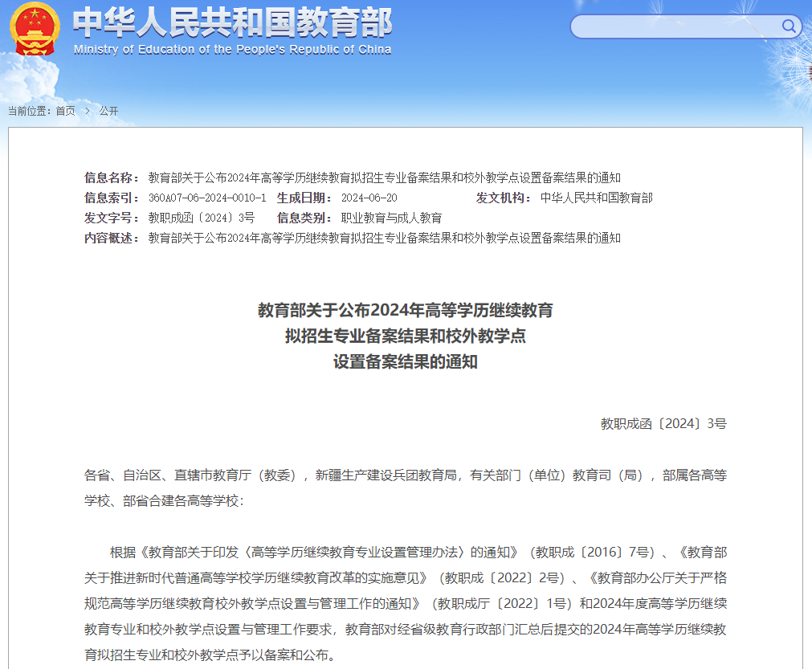
Task: Click the body line beginning 关于推进新时代普通高等学校
Action: point(406,578)
